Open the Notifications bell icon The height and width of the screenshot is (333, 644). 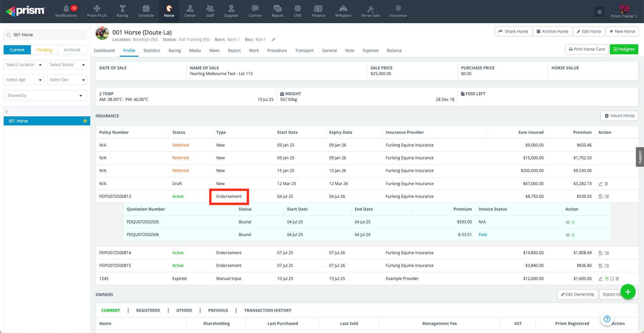[x=66, y=9]
